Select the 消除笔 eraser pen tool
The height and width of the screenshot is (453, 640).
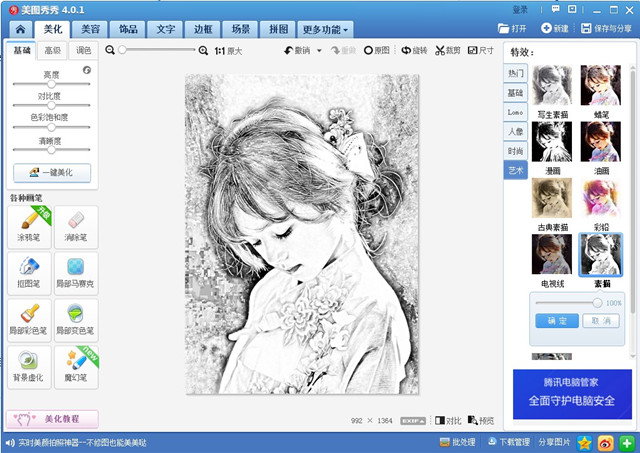coord(77,226)
